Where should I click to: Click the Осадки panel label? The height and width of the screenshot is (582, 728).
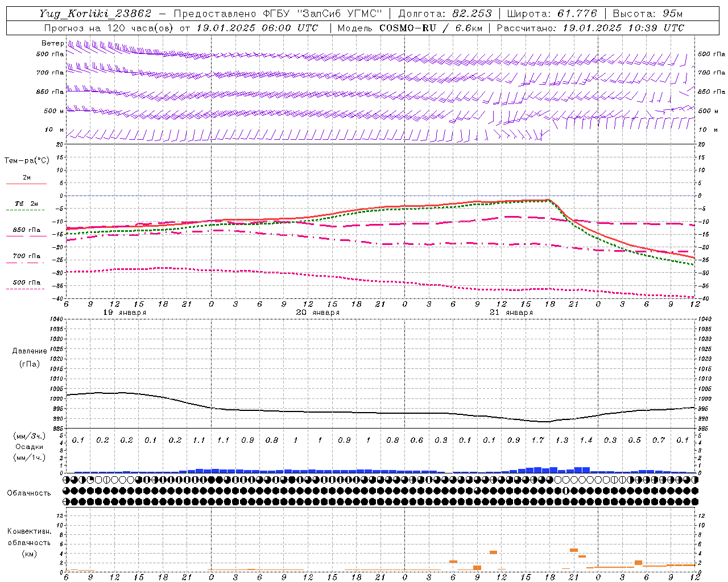click(x=30, y=447)
